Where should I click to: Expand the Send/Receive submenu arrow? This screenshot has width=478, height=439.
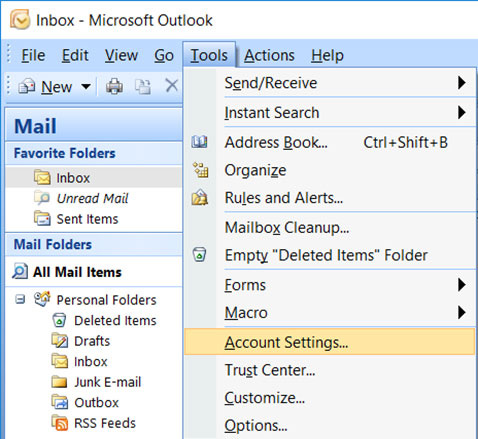pyautogui.click(x=462, y=83)
